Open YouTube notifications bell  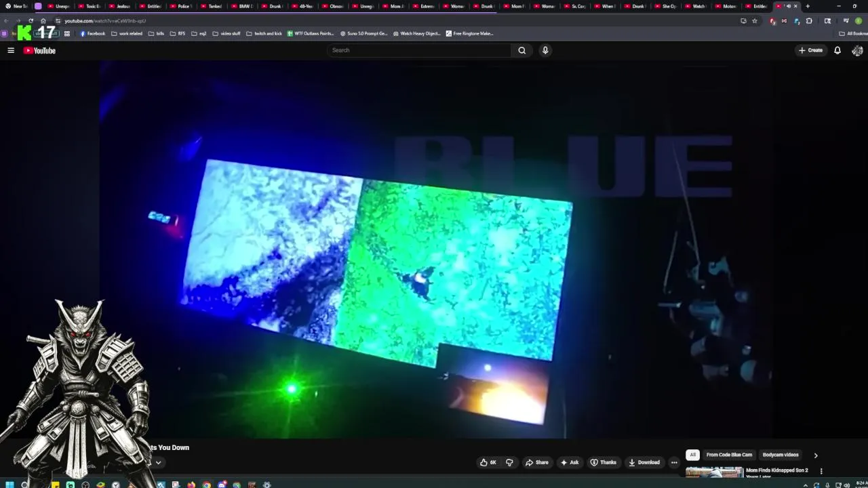[x=837, y=50]
